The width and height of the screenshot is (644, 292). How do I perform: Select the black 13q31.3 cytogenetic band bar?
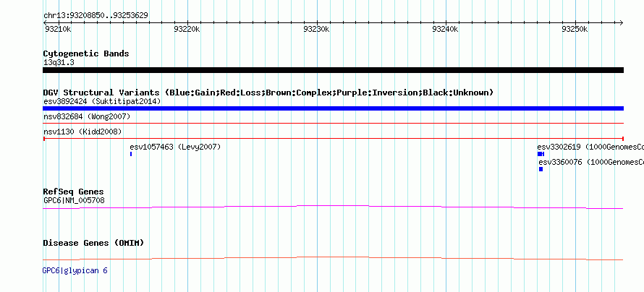pos(333,70)
